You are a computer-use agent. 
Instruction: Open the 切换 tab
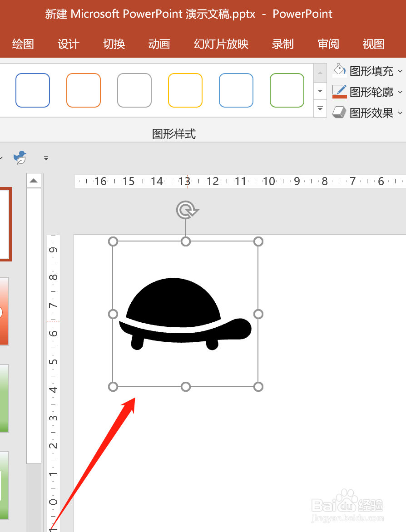[x=114, y=44]
